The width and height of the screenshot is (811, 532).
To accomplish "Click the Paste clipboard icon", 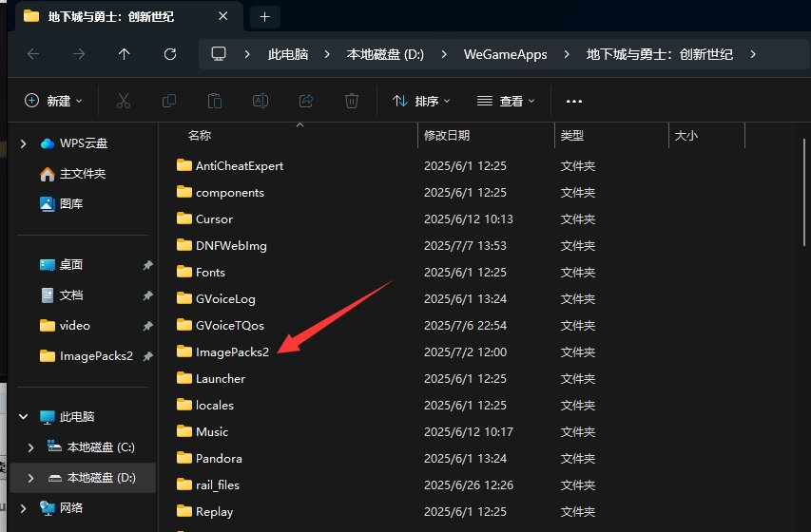I will coord(215,101).
